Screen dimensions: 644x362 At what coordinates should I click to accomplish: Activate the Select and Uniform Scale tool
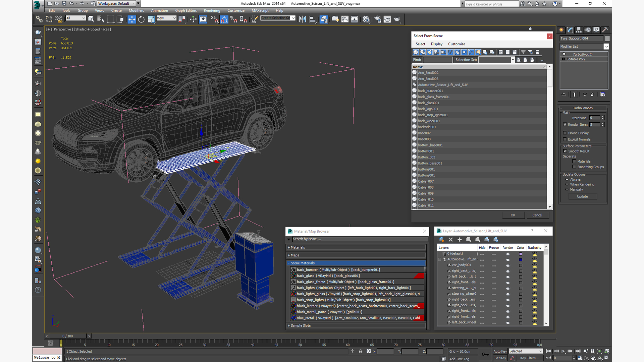coord(151,19)
